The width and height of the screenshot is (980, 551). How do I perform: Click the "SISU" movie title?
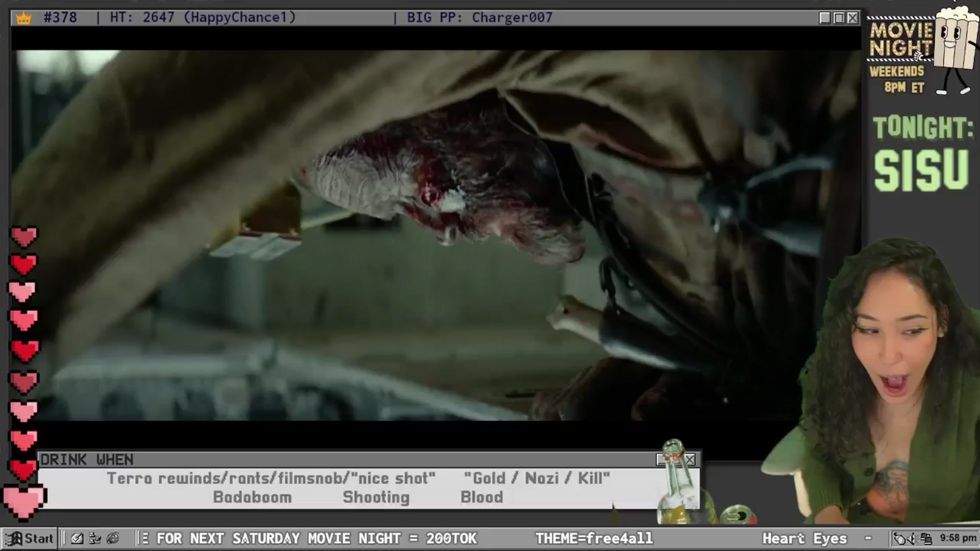(921, 170)
